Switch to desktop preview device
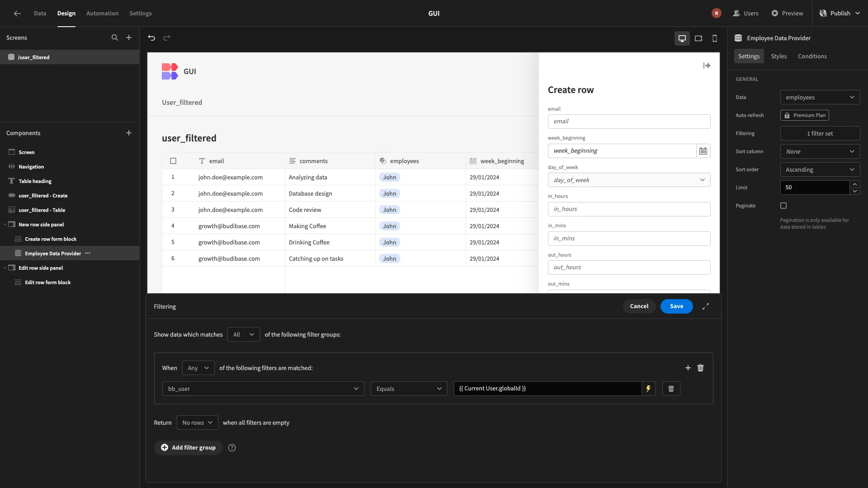 pos(682,38)
